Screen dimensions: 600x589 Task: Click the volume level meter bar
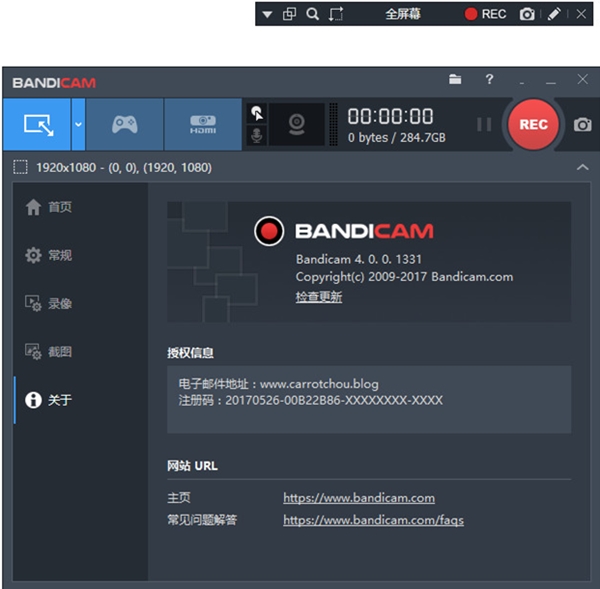click(333, 124)
